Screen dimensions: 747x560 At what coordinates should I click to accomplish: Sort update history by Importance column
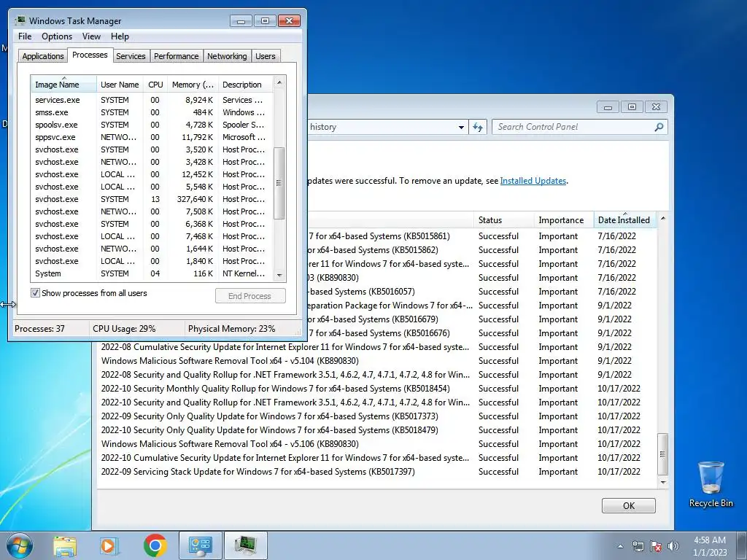[564, 220]
